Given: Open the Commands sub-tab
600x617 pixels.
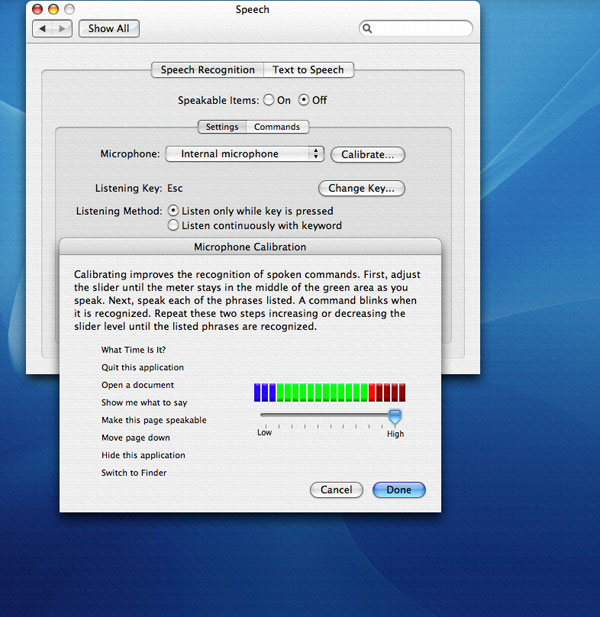Looking at the screenshot, I should [277, 127].
